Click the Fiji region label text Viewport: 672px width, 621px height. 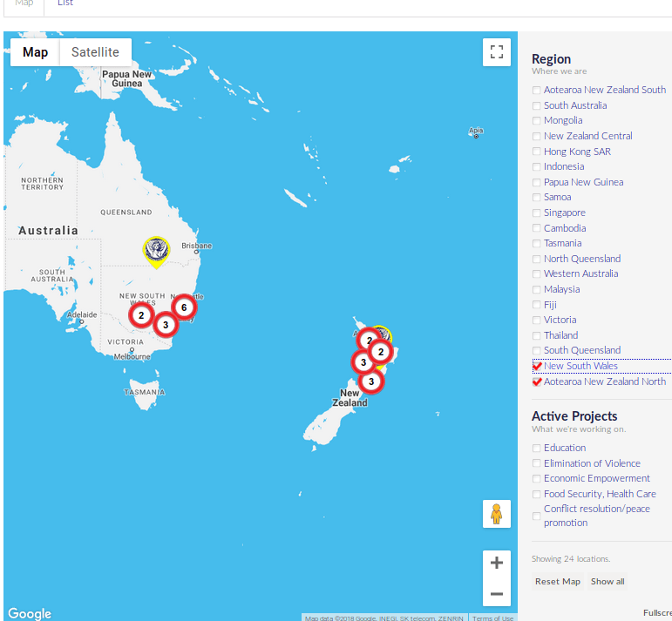pyautogui.click(x=550, y=305)
